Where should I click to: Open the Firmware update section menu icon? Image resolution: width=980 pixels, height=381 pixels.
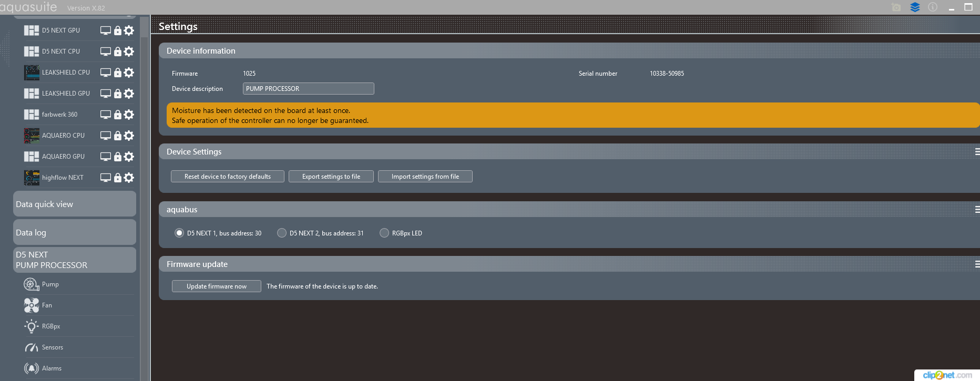click(x=977, y=264)
